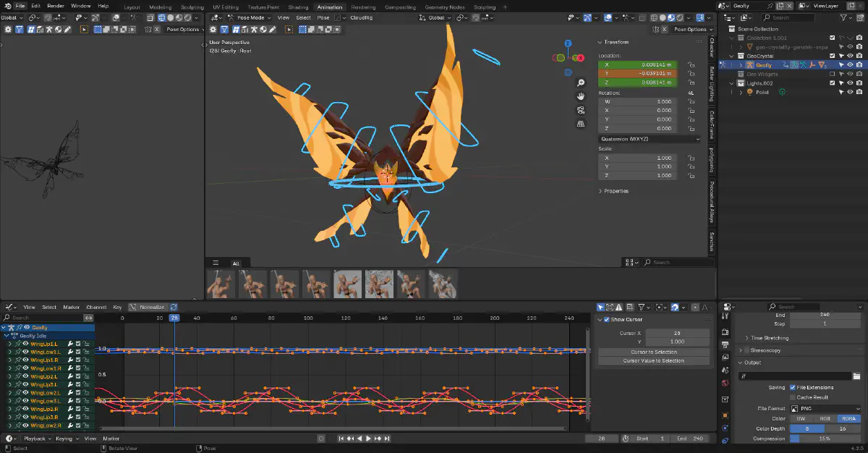Expand the Time Stretching panel
This screenshot has height=453, width=868.
[x=770, y=338]
